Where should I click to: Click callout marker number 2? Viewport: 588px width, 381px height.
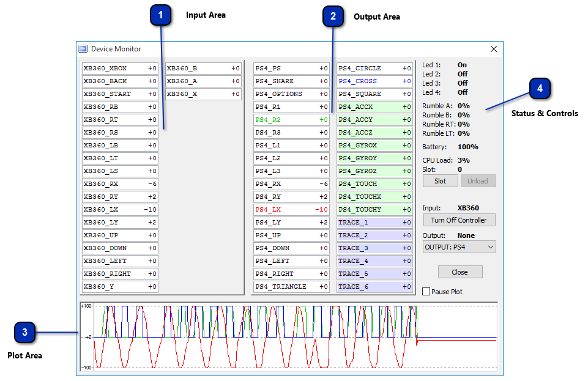(x=333, y=16)
